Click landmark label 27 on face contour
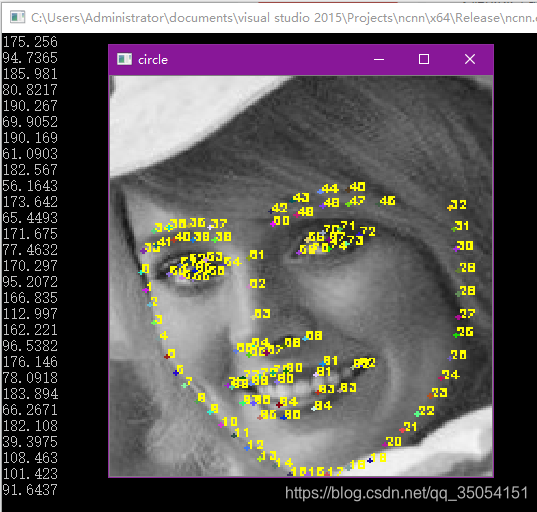Viewport: 537px width, 512px height. pyautogui.click(x=467, y=313)
